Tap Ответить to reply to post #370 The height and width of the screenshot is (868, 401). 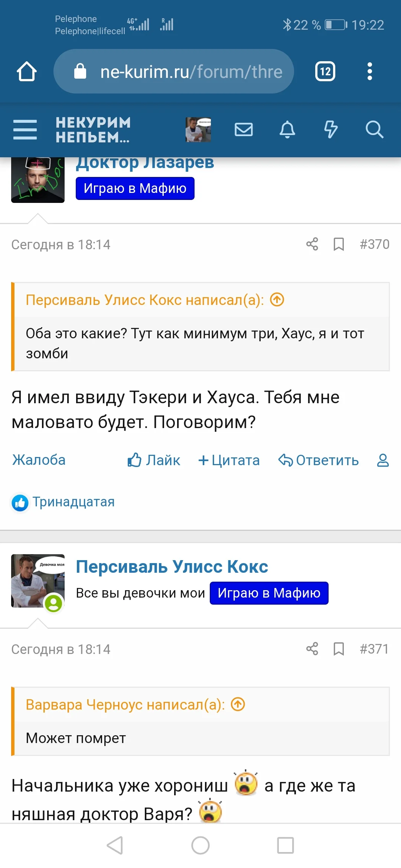coord(319,460)
